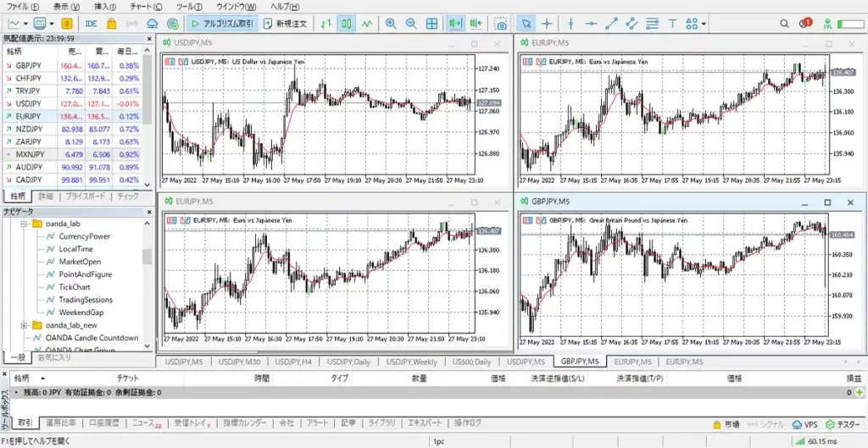Screen dimensions: 868x448
Task: Open the CurrencyPower indicator in navigator
Action: (x=84, y=236)
